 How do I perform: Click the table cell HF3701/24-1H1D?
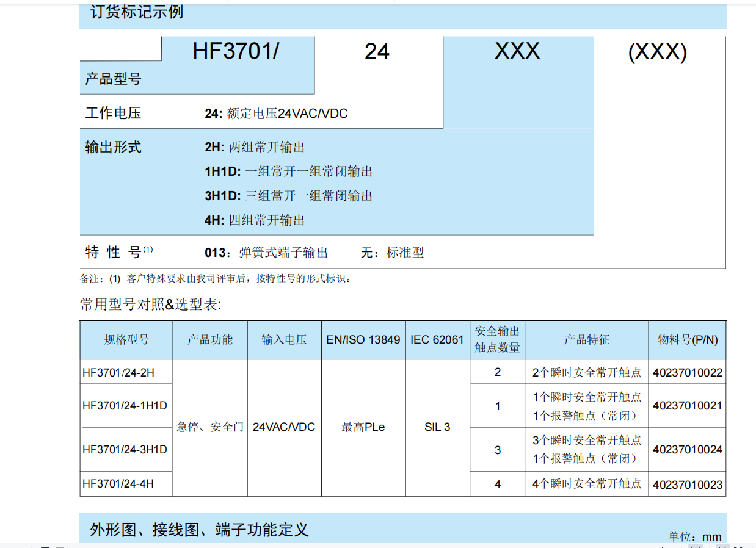tap(125, 406)
